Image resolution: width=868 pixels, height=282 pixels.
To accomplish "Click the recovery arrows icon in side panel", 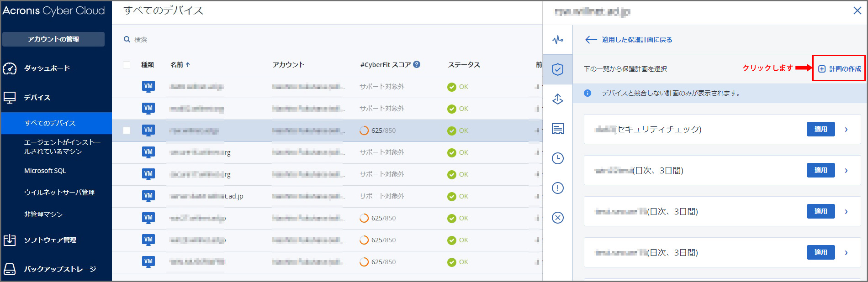I will click(x=557, y=99).
